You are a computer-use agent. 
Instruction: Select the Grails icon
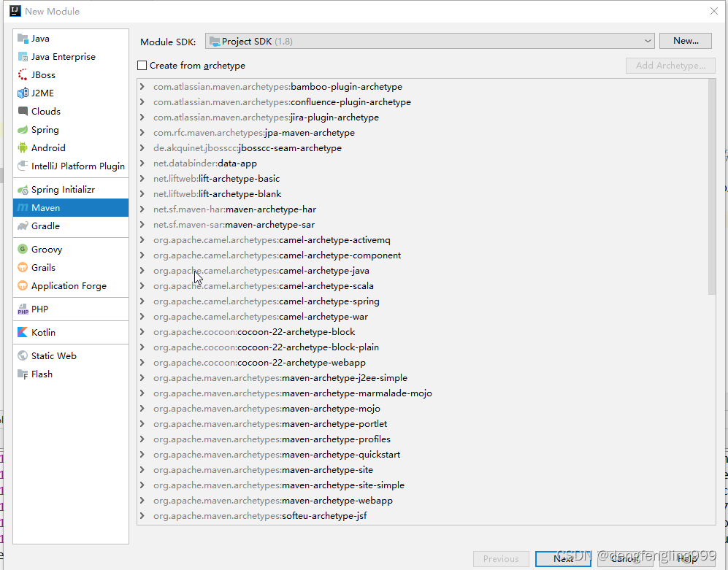23,267
